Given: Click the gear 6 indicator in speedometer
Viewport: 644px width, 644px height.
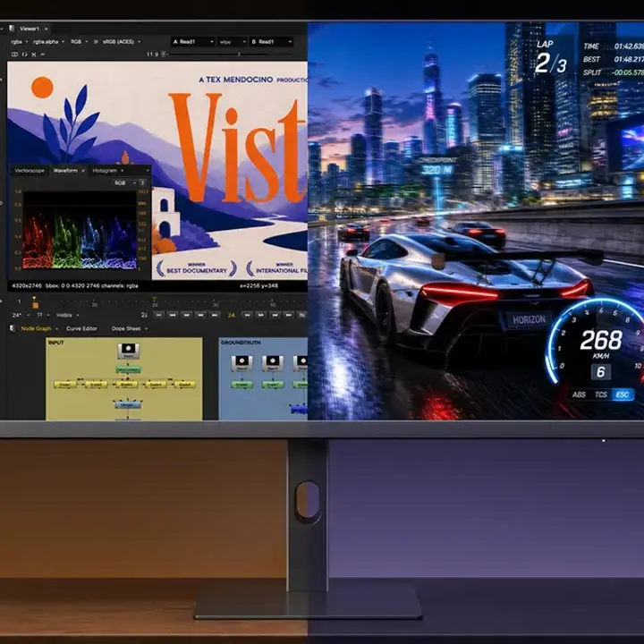Looking at the screenshot, I should [x=601, y=372].
